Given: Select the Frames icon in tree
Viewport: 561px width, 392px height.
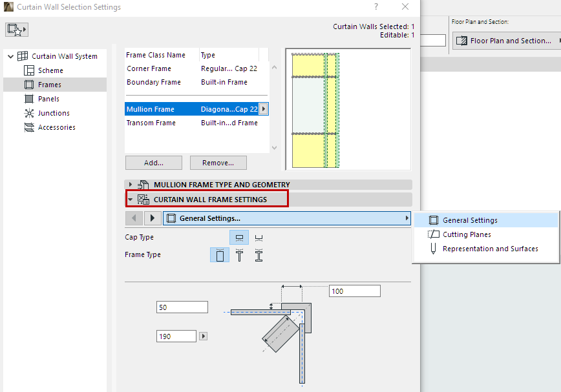Looking at the screenshot, I should click(x=29, y=85).
